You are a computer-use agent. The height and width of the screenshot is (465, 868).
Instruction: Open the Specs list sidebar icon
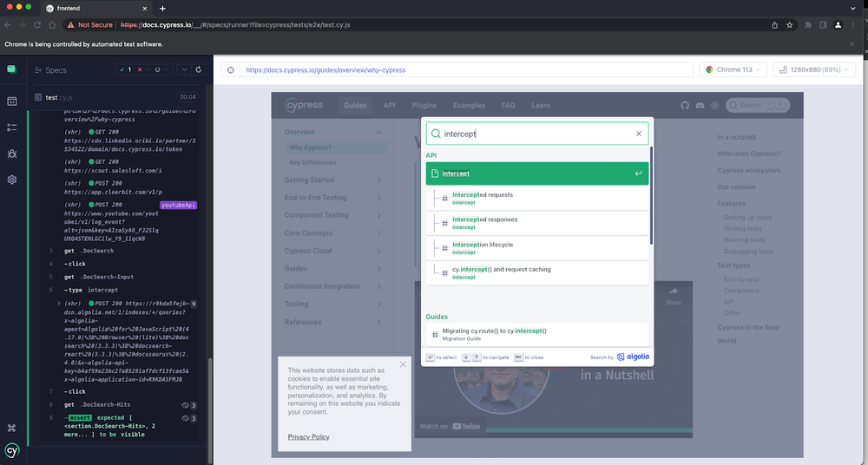(x=12, y=128)
